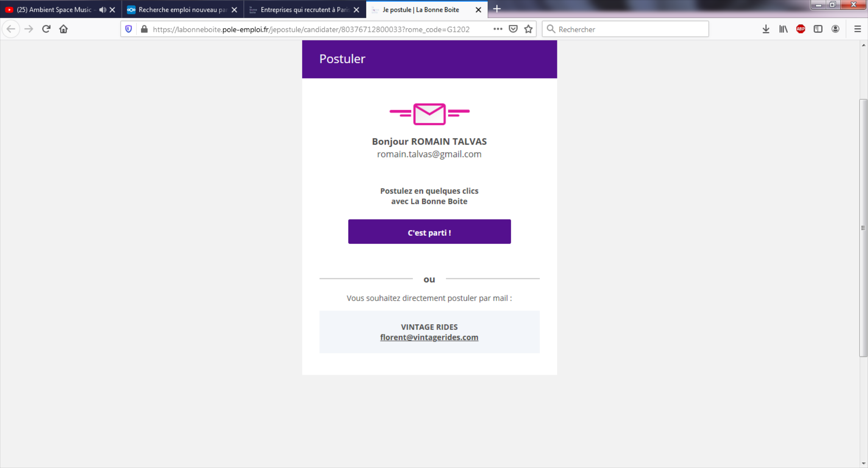Image resolution: width=868 pixels, height=468 pixels.
Task: Expand page actions three-dots menu
Action: click(498, 29)
